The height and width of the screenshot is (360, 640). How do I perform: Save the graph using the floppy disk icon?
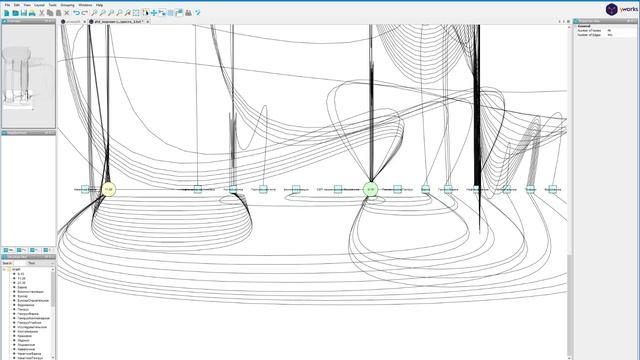click(x=24, y=13)
